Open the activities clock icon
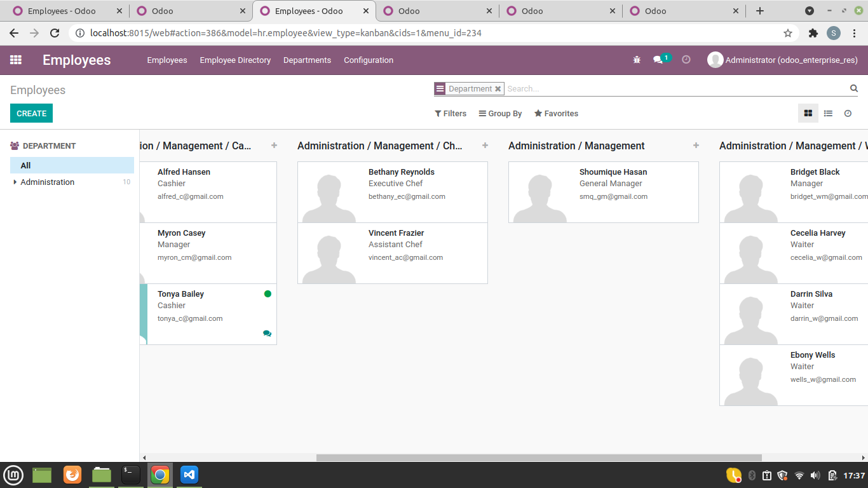The width and height of the screenshot is (868, 488). (x=686, y=59)
